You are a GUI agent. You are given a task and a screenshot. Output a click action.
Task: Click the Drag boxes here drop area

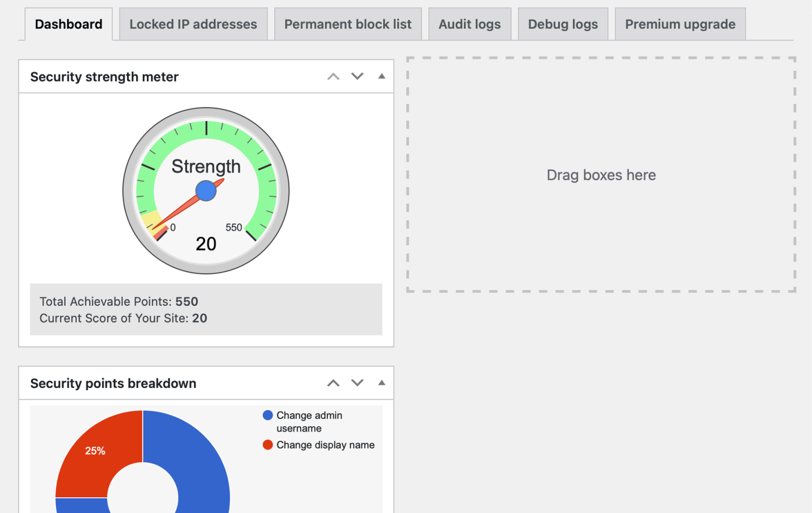[x=601, y=175]
